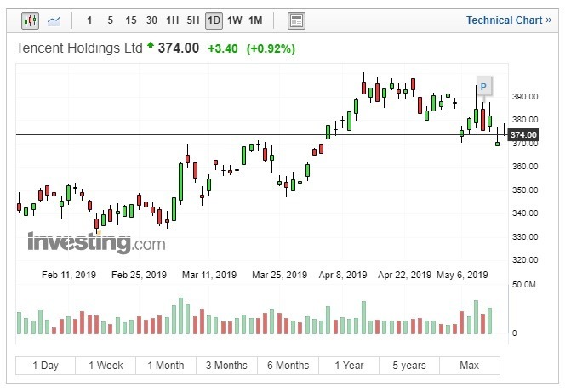Click the Mar 11, 2019 date label
This screenshot has height=392, width=571.
click(209, 275)
